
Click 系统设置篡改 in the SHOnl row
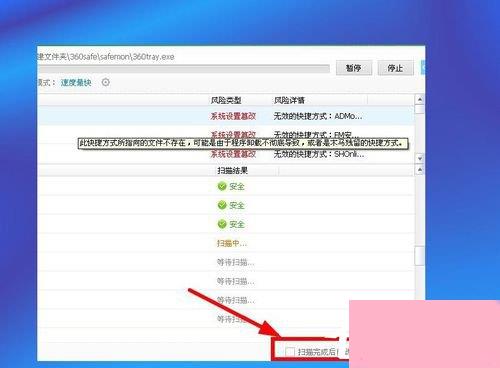coord(233,154)
